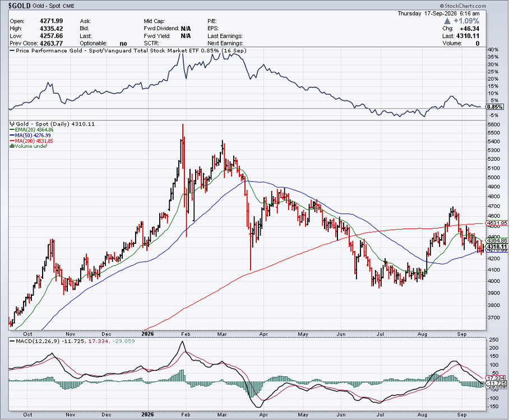Click the Sep month label under price chart
Viewport: 509px width, 420px height.
[x=461, y=334]
